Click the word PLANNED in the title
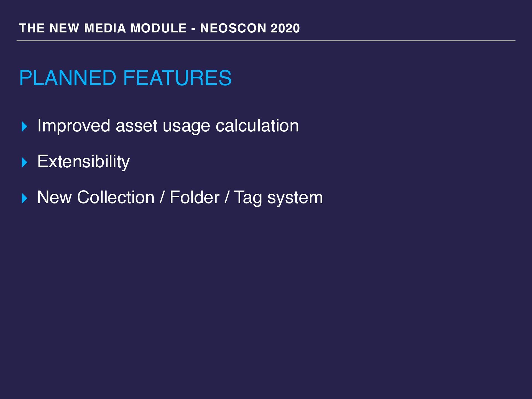This screenshot has height=399, width=532. coord(68,78)
